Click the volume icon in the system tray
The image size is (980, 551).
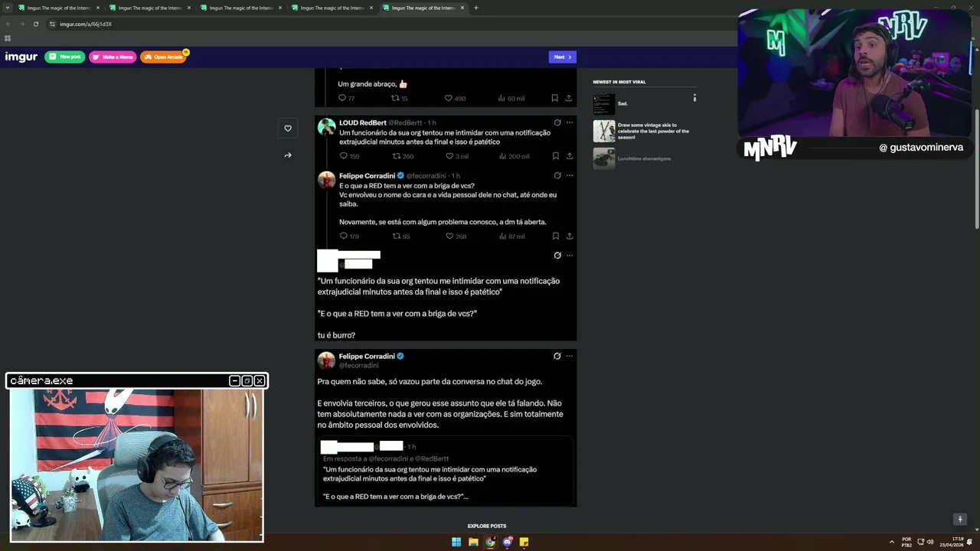[930, 542]
